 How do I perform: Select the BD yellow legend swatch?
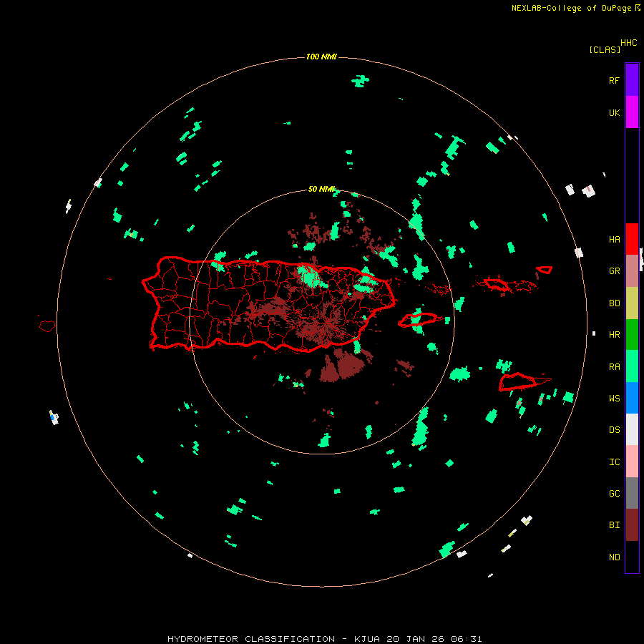[x=632, y=303]
